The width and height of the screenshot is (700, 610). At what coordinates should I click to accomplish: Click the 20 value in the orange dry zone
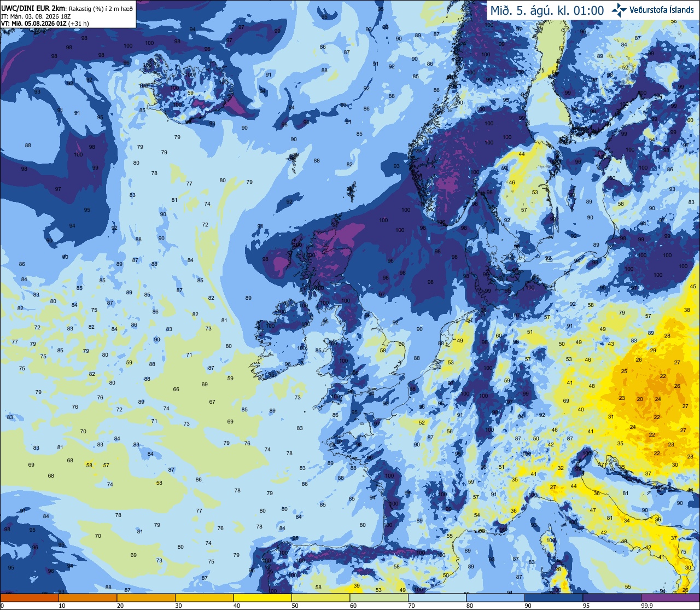point(640,399)
